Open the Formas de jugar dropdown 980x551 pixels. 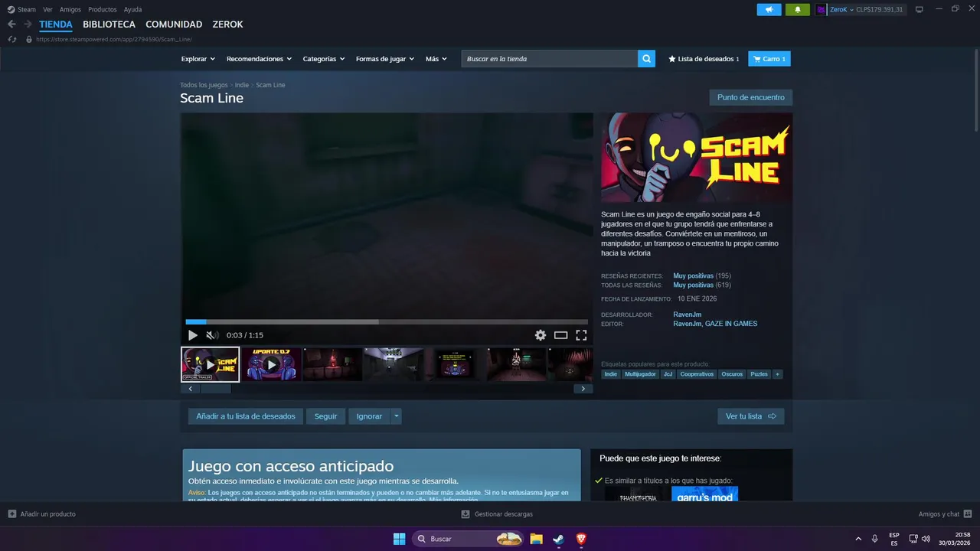[x=384, y=59]
